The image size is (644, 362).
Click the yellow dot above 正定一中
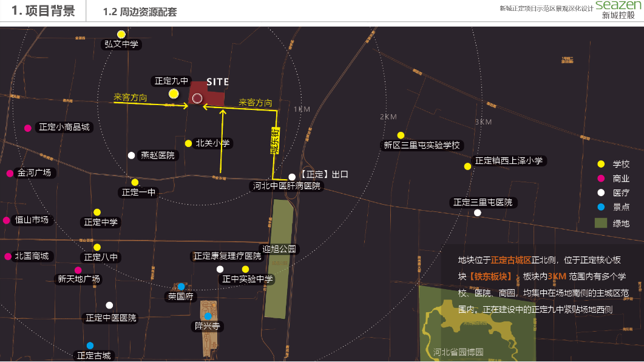[x=135, y=182]
